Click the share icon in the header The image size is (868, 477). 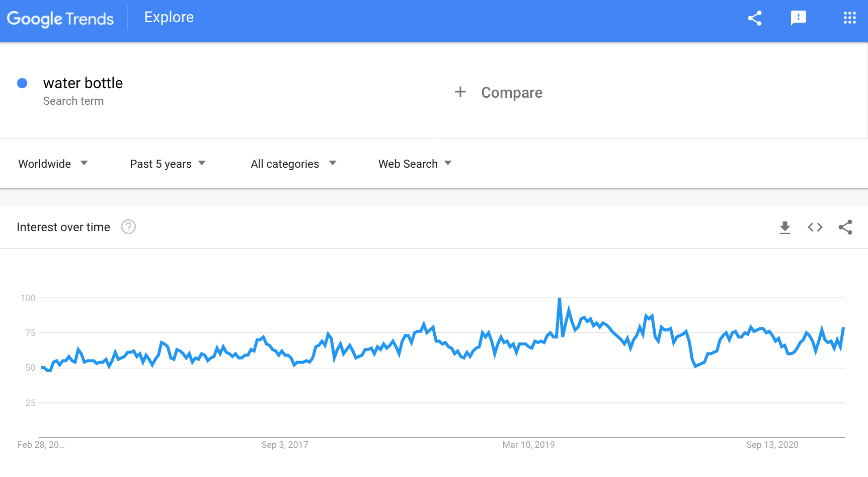coord(754,18)
